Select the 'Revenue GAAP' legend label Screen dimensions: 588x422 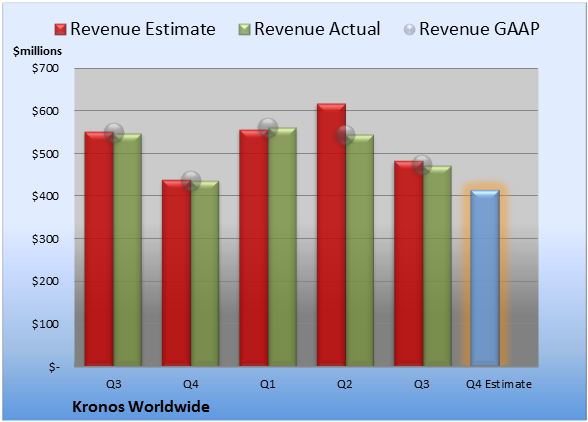(479, 29)
